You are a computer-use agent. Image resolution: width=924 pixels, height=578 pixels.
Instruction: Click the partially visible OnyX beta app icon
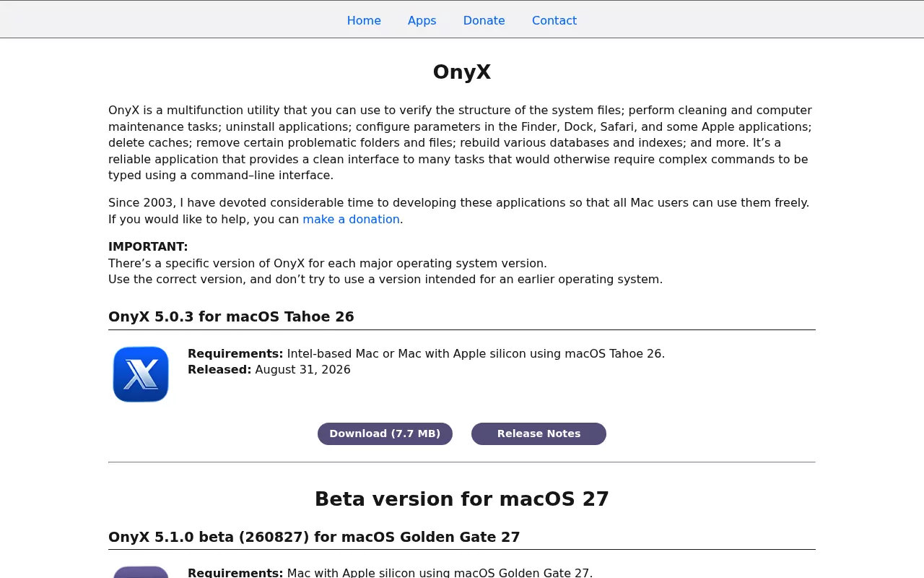pyautogui.click(x=141, y=571)
